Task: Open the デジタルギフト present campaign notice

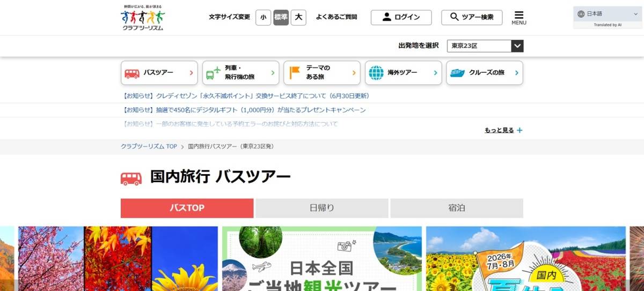Action: pos(244,110)
